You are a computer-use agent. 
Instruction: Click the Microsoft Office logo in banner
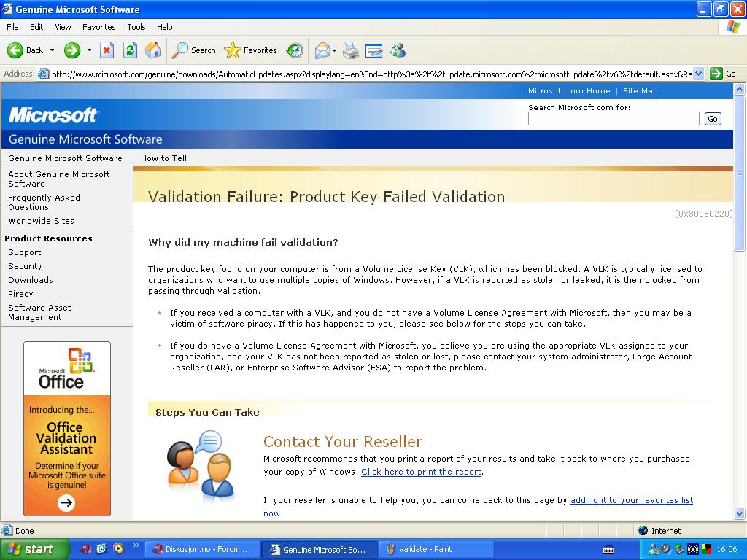coord(66,368)
